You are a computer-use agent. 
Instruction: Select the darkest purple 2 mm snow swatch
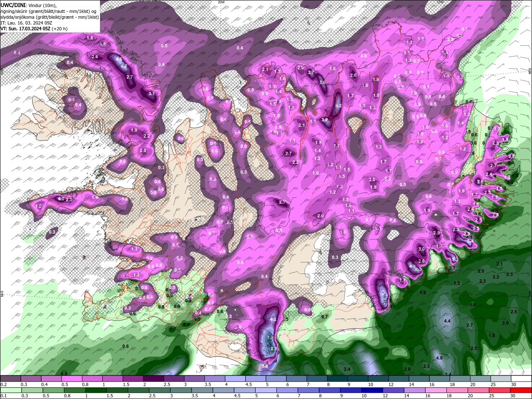(x=153, y=378)
